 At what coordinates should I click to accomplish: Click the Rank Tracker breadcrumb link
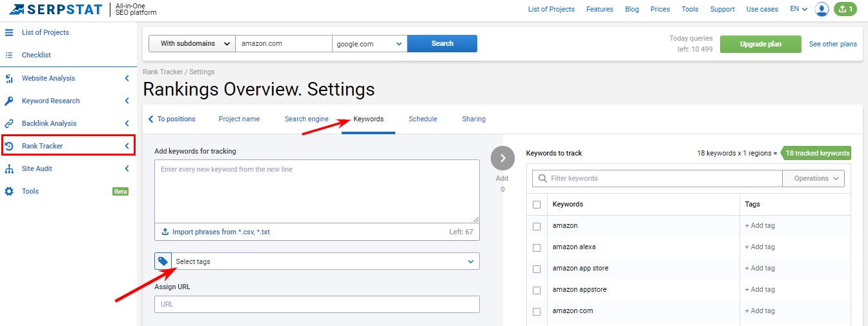tap(163, 72)
